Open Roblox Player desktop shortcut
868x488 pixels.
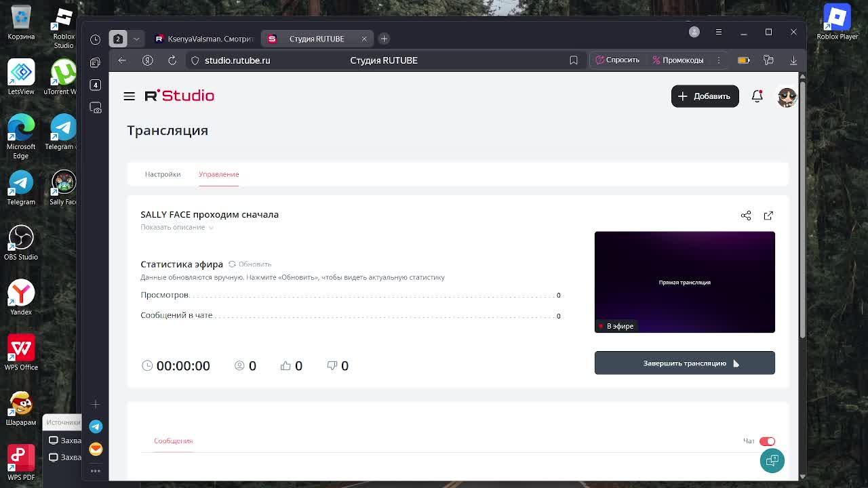pyautogui.click(x=837, y=22)
